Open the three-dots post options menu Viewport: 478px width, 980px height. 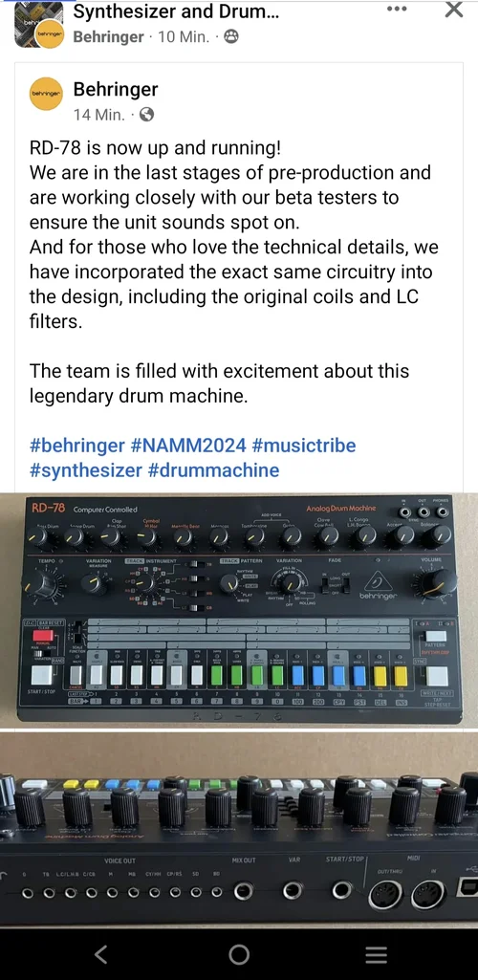pyautogui.click(x=397, y=9)
